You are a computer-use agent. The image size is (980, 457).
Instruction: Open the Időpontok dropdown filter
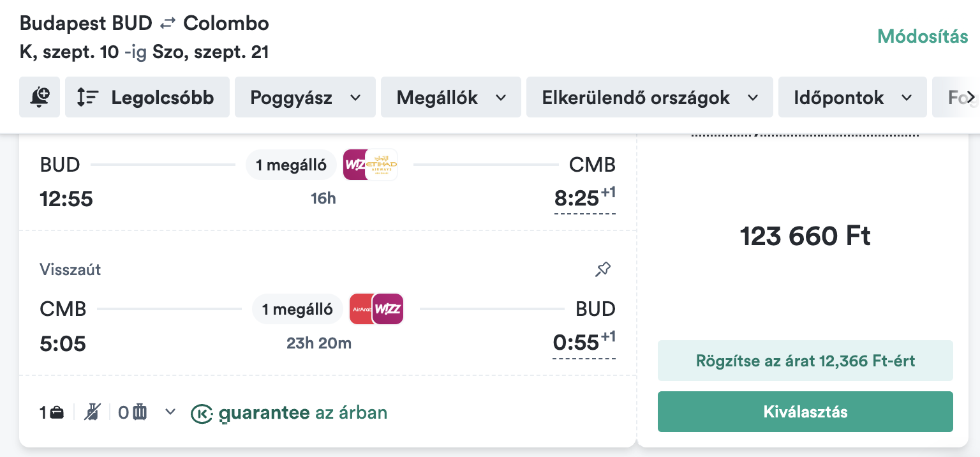coord(852,98)
